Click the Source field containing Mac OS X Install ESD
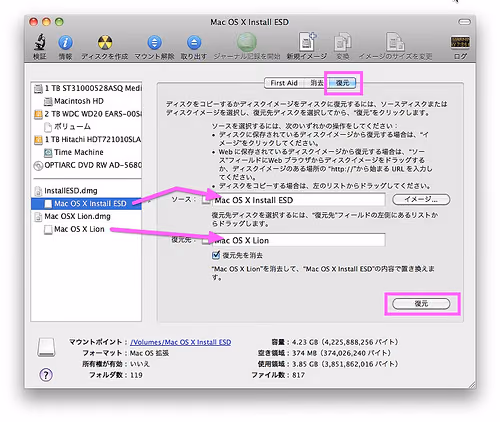 coord(298,200)
